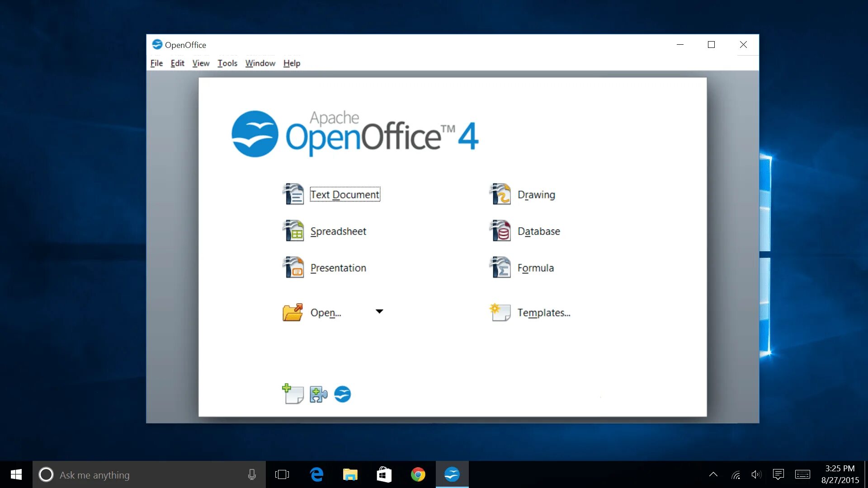Click the Window menu

[x=259, y=63]
